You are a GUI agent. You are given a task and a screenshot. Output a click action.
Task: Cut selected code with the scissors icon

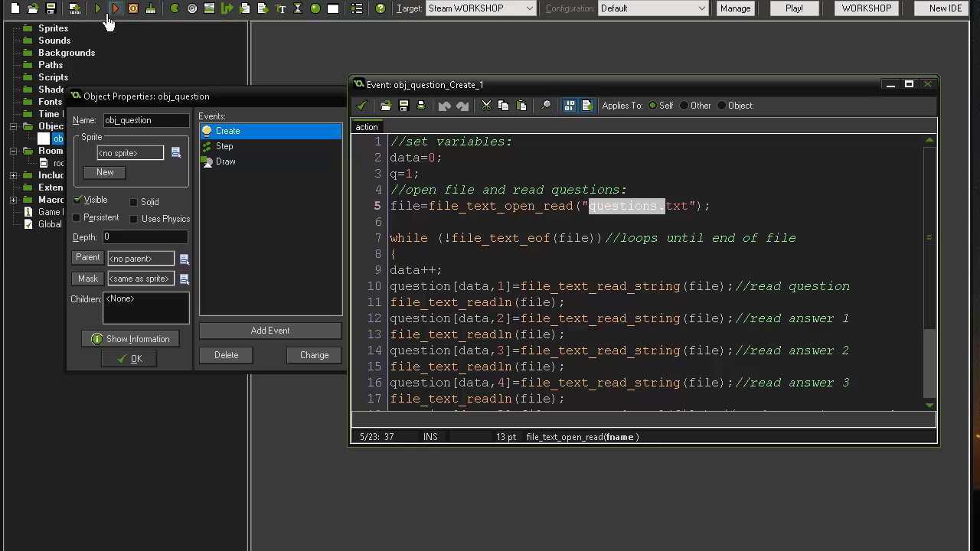(x=486, y=106)
